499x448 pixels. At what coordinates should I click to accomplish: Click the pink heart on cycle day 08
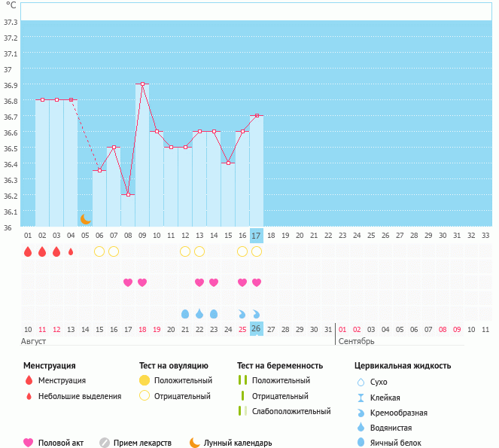(x=128, y=282)
